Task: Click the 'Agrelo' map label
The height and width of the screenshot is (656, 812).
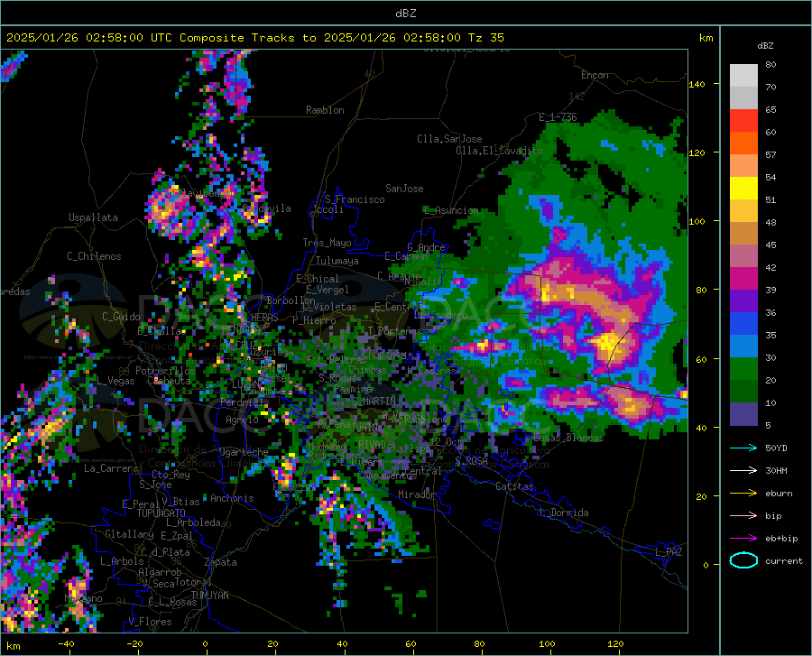Action: pos(242,420)
